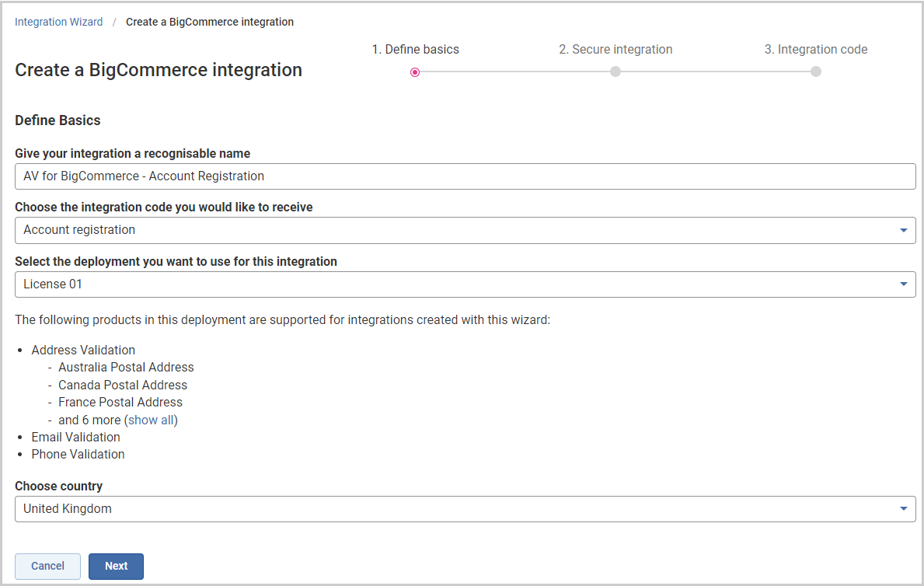Click the Address Validation list item
Viewport: 924px width, 586px height.
point(83,351)
